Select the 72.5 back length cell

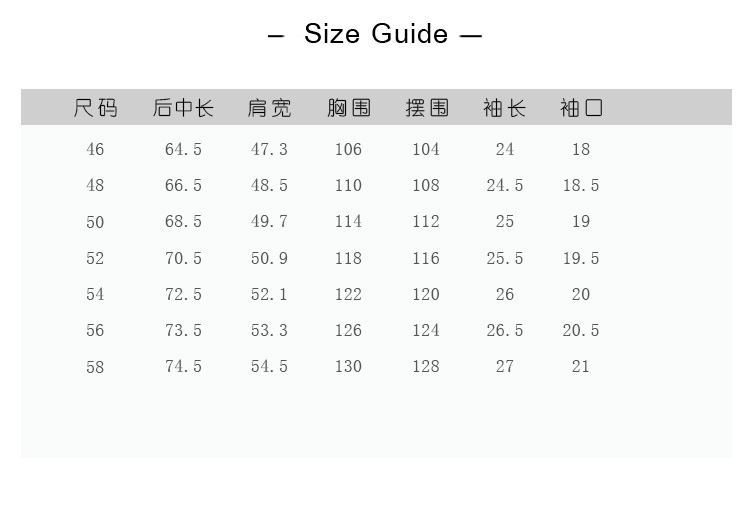[x=183, y=294]
